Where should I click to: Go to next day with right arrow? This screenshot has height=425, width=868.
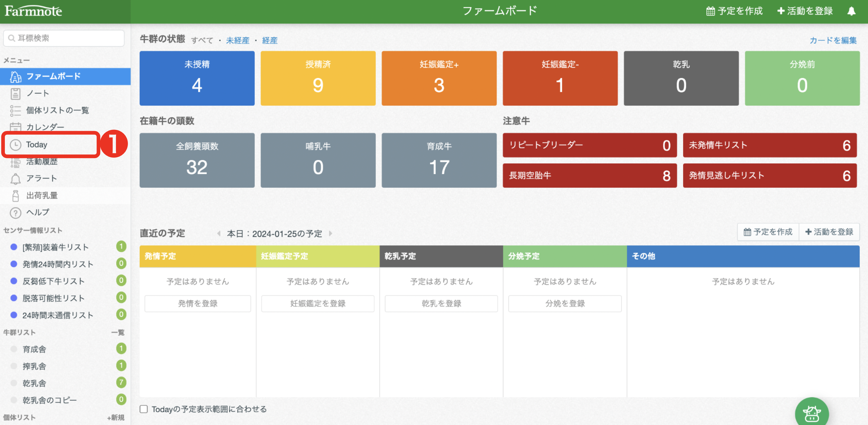(330, 233)
